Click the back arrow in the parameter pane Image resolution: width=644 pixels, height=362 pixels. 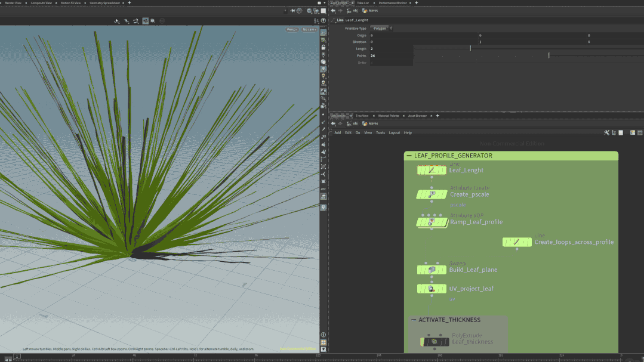click(333, 10)
